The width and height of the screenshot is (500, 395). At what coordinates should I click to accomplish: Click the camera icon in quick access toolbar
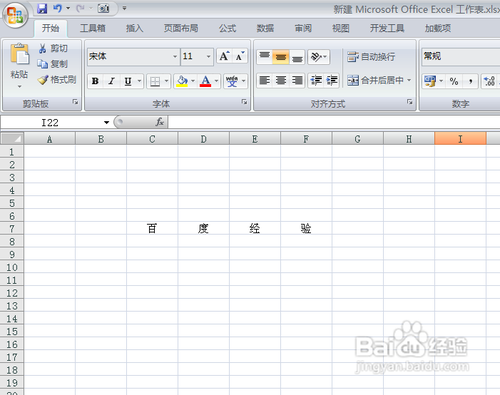[x=103, y=8]
